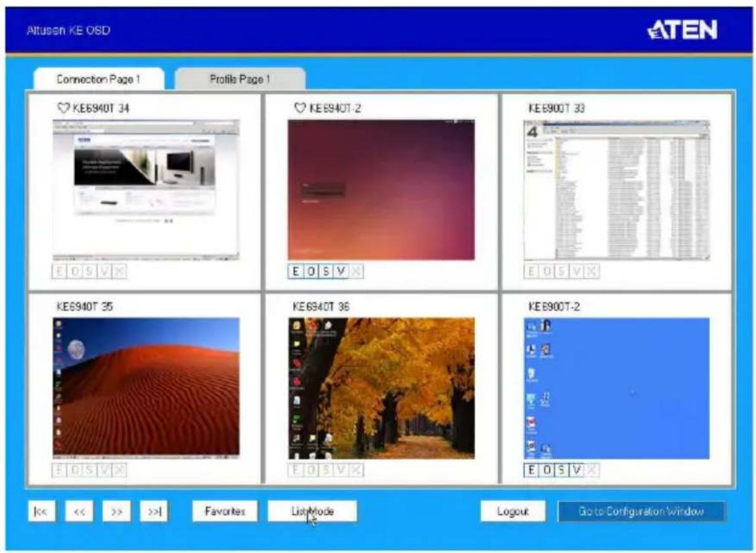Select E mode under KE6940T-2
Viewport: 756px width, 553px height.
pyautogui.click(x=296, y=271)
